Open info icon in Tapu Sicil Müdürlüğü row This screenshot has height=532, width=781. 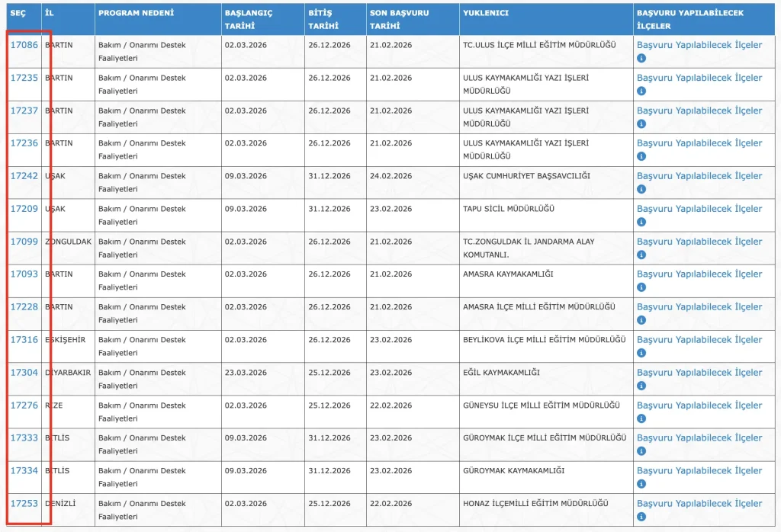[x=641, y=222]
